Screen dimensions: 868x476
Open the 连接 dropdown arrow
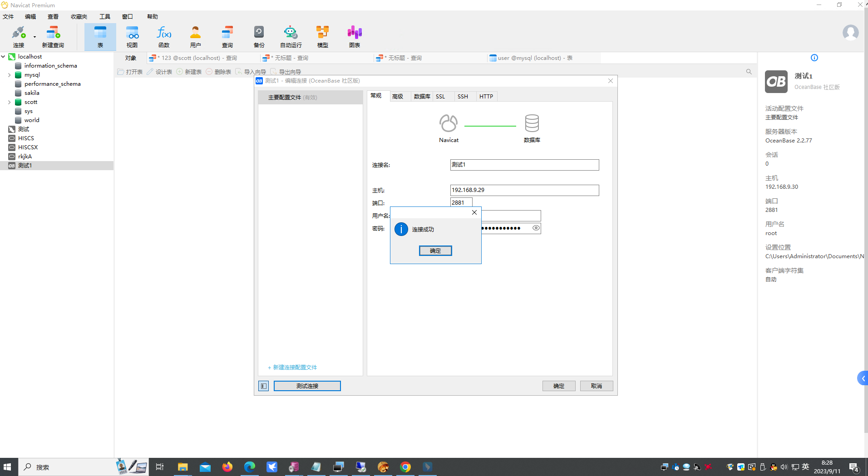coord(35,37)
